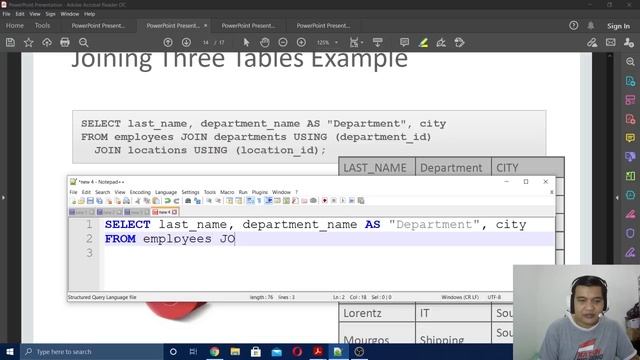Select the new 4 Notepad++ tab

(163, 212)
